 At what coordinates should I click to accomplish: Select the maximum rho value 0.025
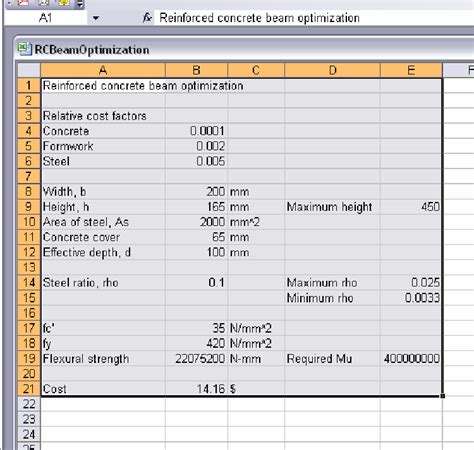411,283
